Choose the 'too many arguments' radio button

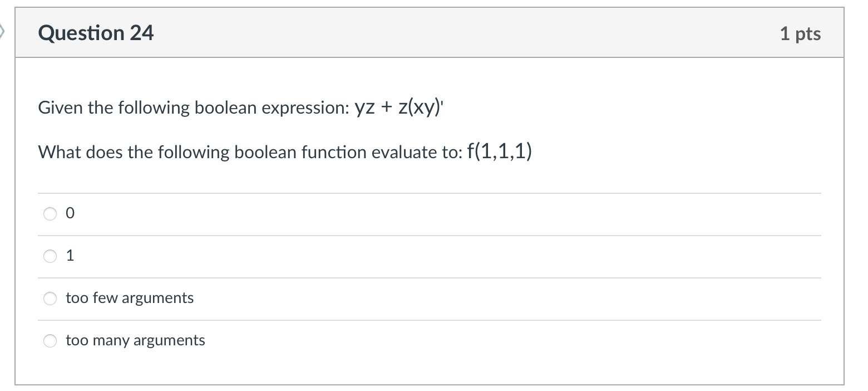point(51,341)
